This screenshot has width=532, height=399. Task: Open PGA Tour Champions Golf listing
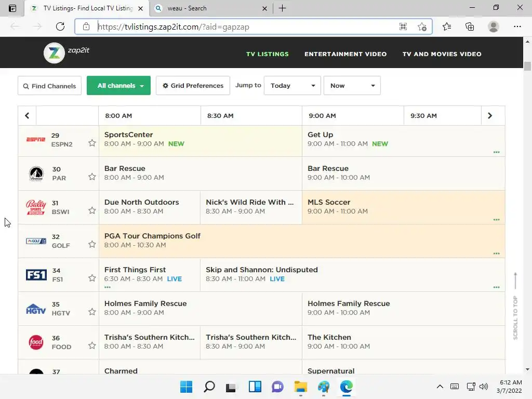pos(302,241)
